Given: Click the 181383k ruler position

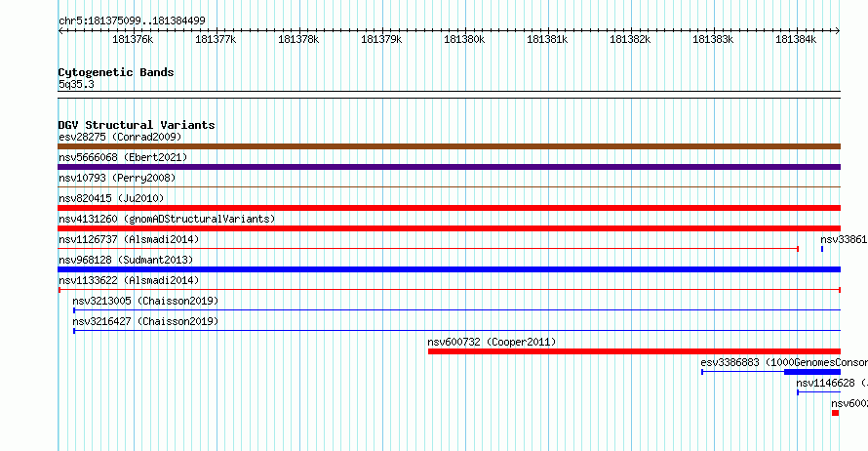Looking at the screenshot, I should coord(713,39).
